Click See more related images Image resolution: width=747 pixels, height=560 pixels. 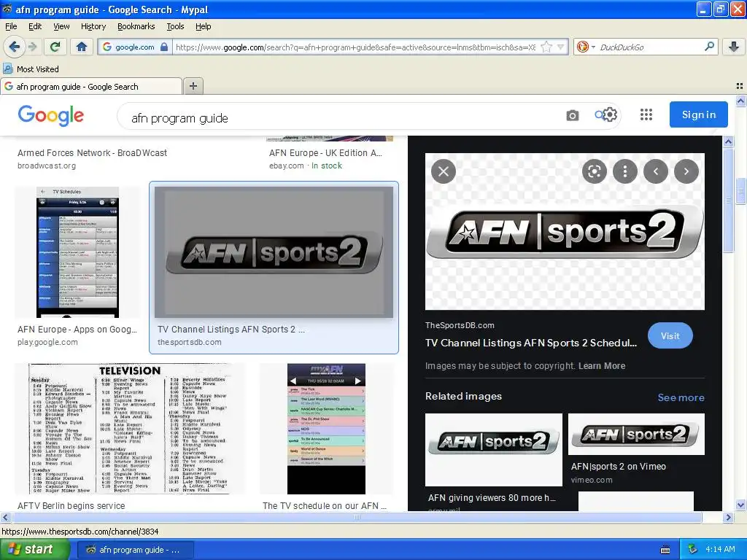pyautogui.click(x=681, y=397)
